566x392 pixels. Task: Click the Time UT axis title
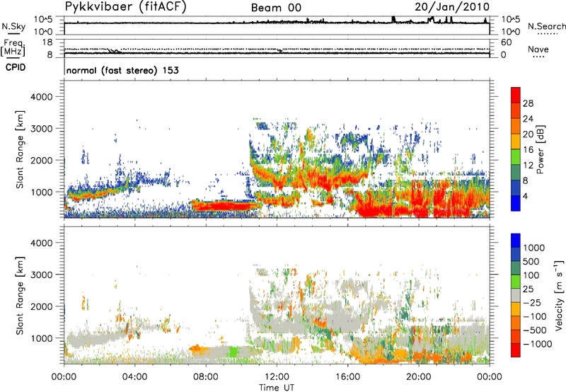(x=277, y=388)
